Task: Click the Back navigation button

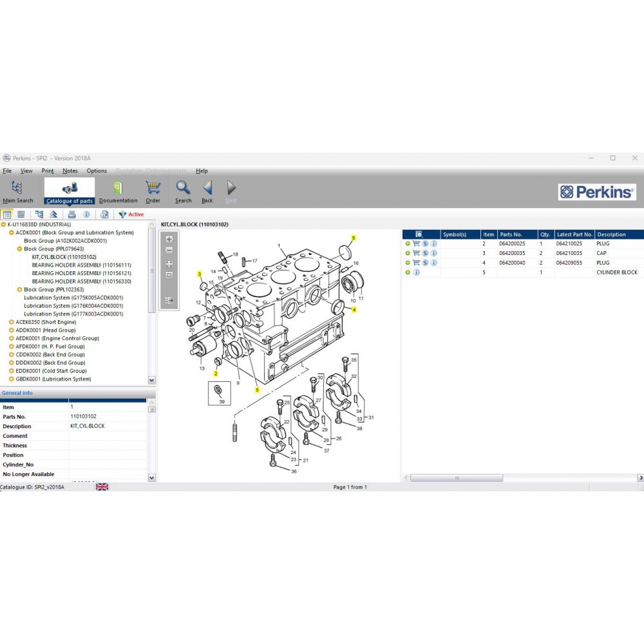Action: tap(207, 187)
